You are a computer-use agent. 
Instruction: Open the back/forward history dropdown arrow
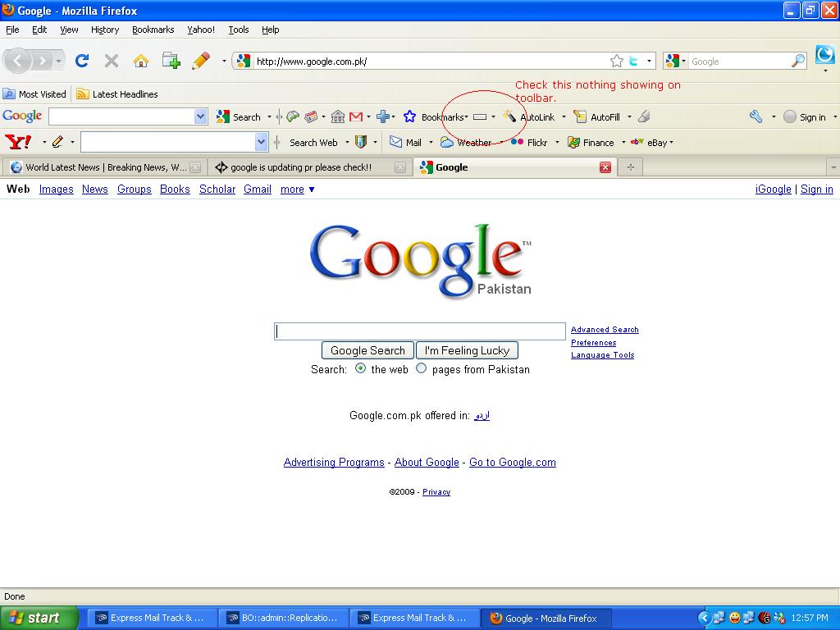point(58,61)
